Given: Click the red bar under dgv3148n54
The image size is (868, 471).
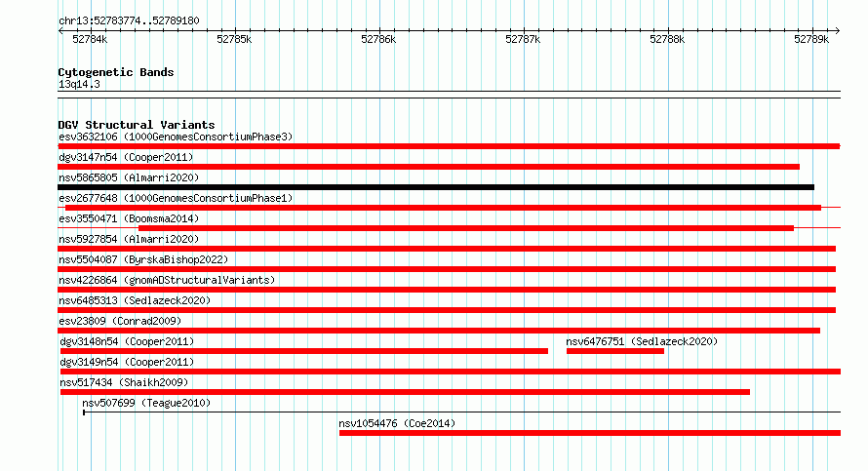Looking at the screenshot, I should [304, 351].
